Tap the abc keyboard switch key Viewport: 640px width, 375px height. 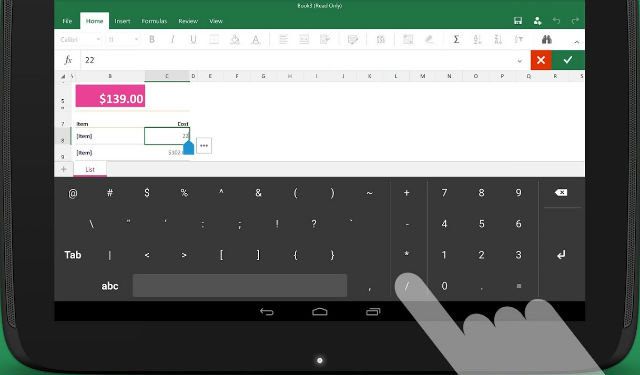tap(110, 286)
